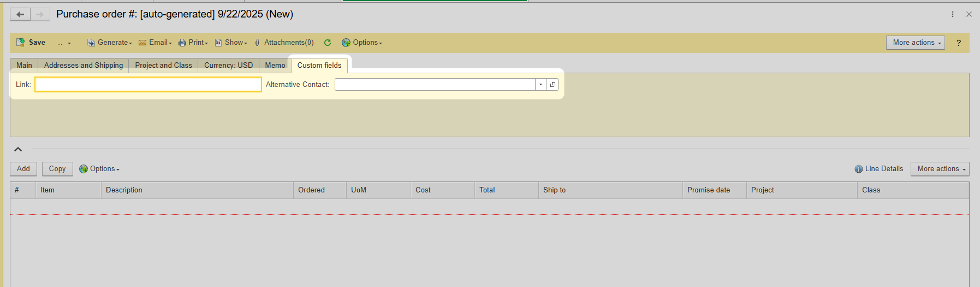This screenshot has height=287, width=980.
Task: Click the refresh icon in toolbar
Action: (x=328, y=43)
